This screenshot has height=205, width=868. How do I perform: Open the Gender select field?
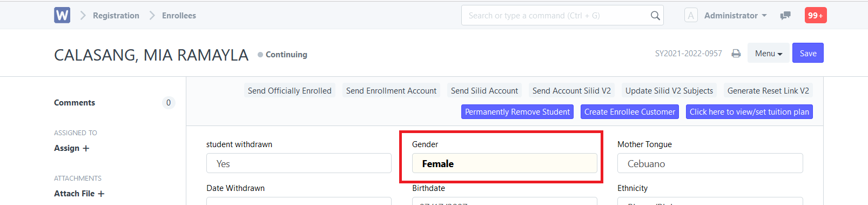coord(504,163)
